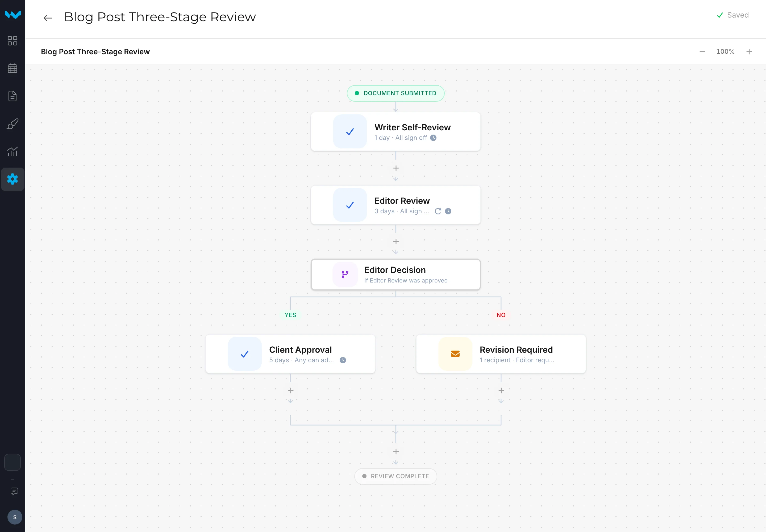Open the analytics chart icon in sidebar
766x532 pixels.
12,151
